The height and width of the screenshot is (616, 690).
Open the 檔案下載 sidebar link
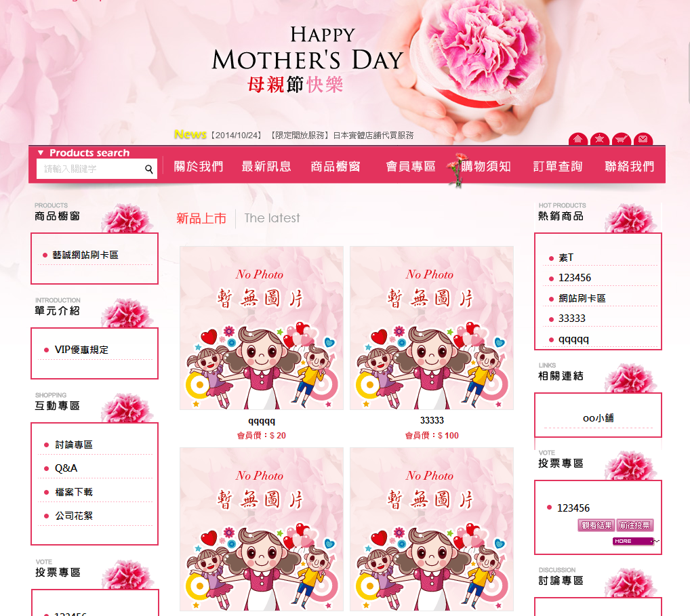(74, 492)
